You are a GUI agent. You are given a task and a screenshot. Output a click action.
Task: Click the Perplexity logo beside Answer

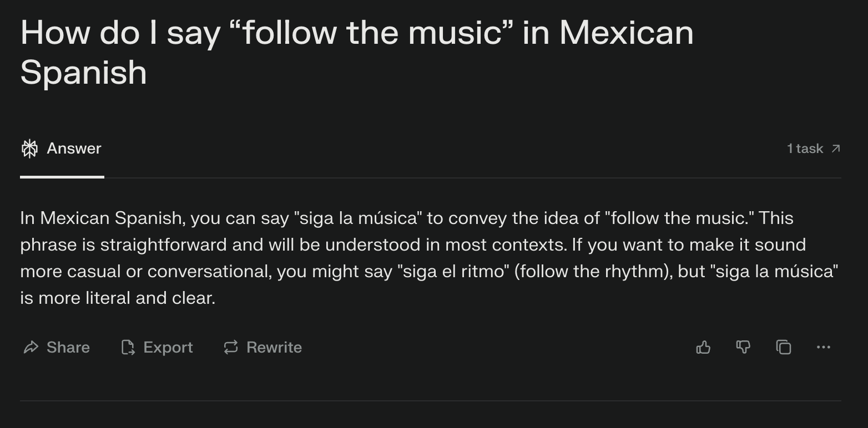(x=29, y=149)
